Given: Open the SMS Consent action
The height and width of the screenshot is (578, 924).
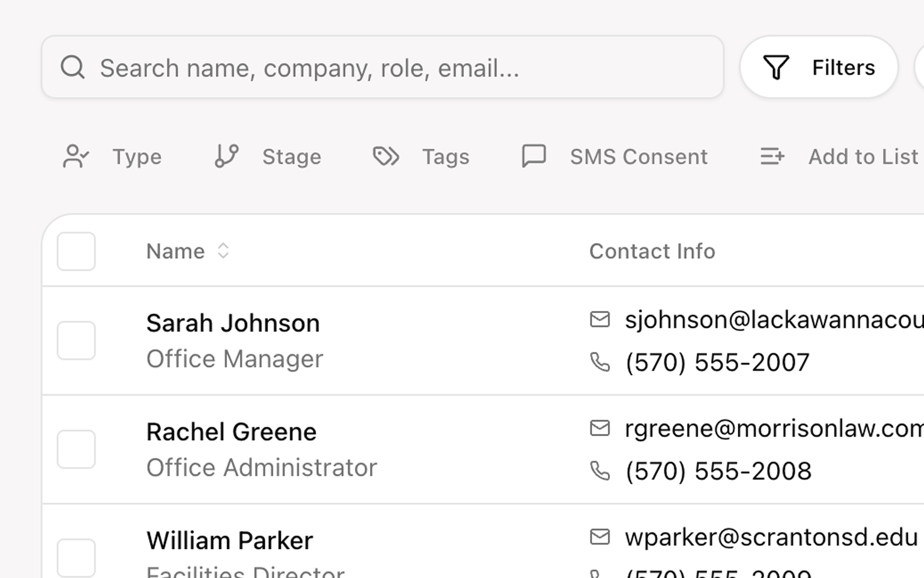Looking at the screenshot, I should click(615, 156).
